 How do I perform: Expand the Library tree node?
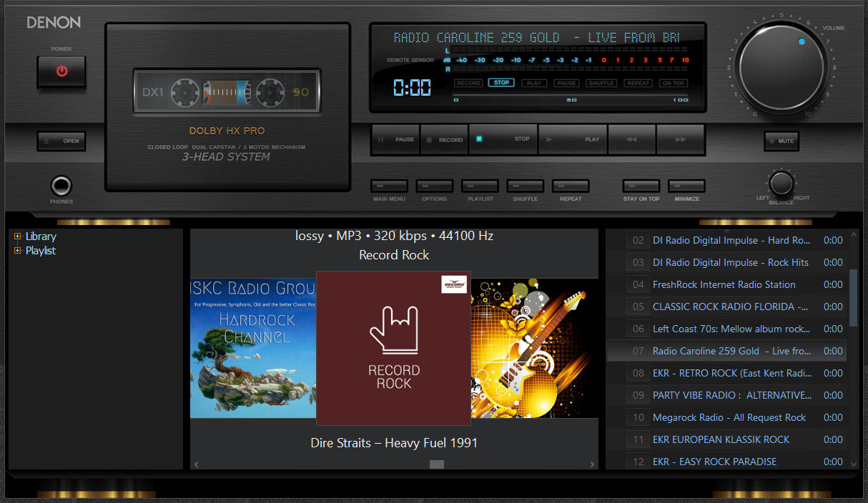pyautogui.click(x=18, y=236)
